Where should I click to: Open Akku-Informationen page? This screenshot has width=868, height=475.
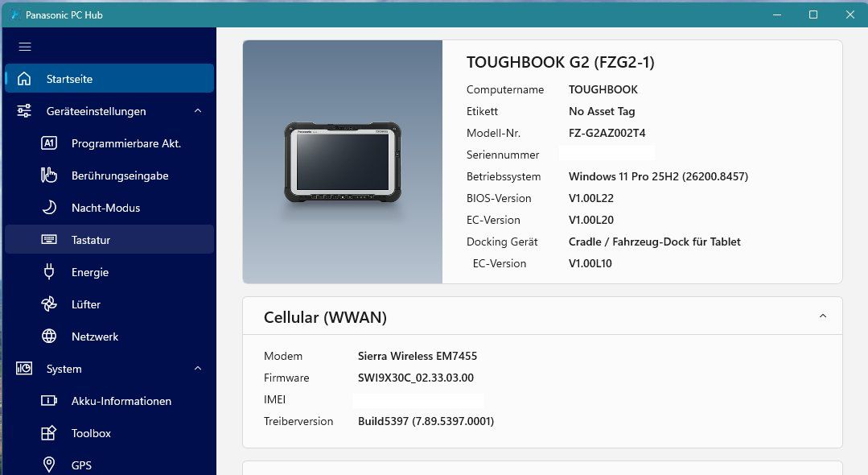[109, 400]
